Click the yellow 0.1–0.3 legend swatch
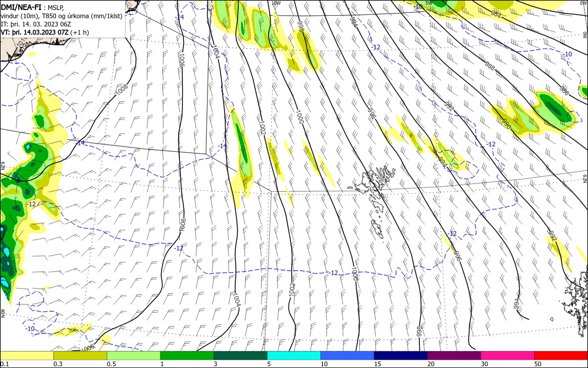Image resolution: width=588 pixels, height=368 pixels. click(26, 356)
